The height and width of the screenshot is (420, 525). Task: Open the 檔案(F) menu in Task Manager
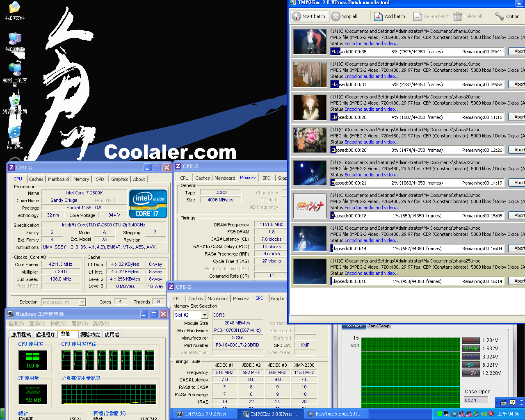coord(16,324)
